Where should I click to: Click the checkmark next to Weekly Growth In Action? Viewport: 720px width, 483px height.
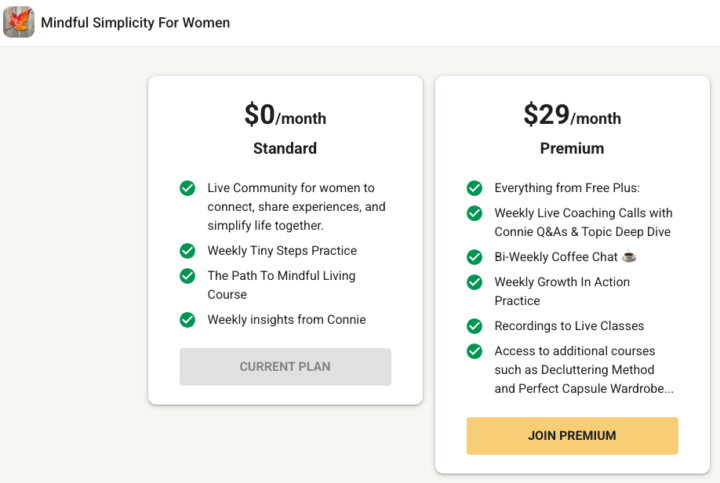pos(474,282)
